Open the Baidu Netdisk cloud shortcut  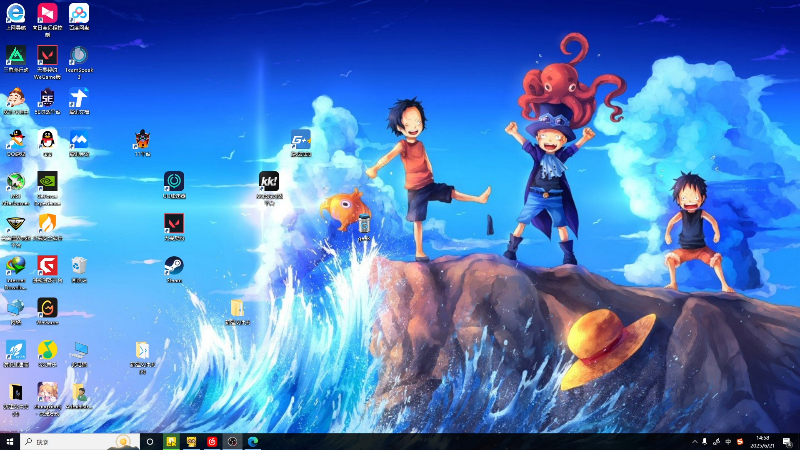pos(79,16)
